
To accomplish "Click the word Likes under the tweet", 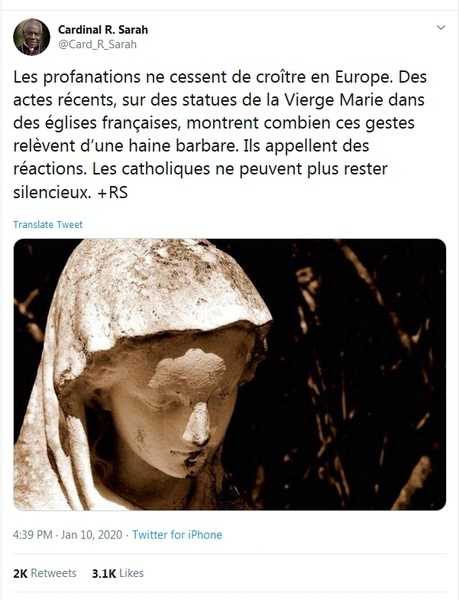I will click(x=131, y=573).
